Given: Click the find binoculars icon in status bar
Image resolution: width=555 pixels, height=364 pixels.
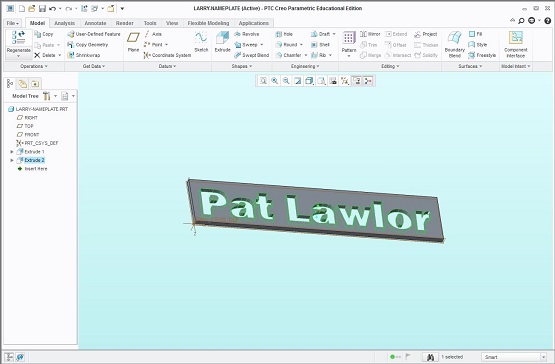Looking at the screenshot, I should point(430,357).
